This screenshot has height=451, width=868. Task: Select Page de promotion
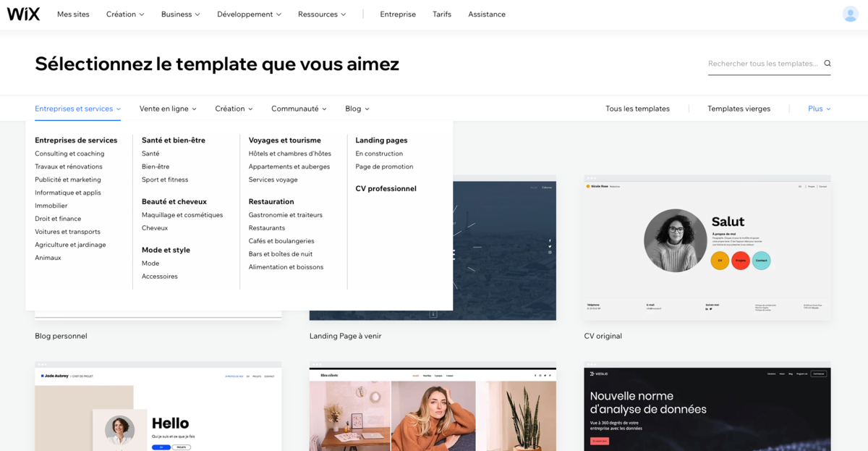coord(384,167)
